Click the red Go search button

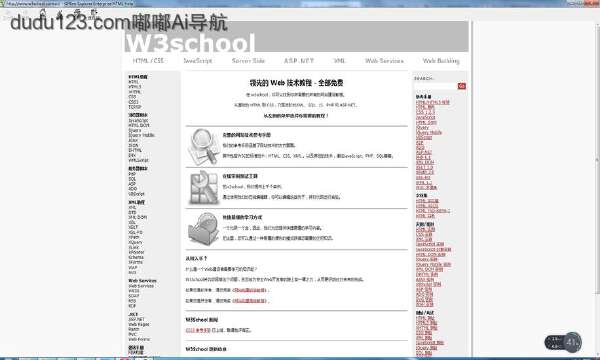(x=461, y=86)
